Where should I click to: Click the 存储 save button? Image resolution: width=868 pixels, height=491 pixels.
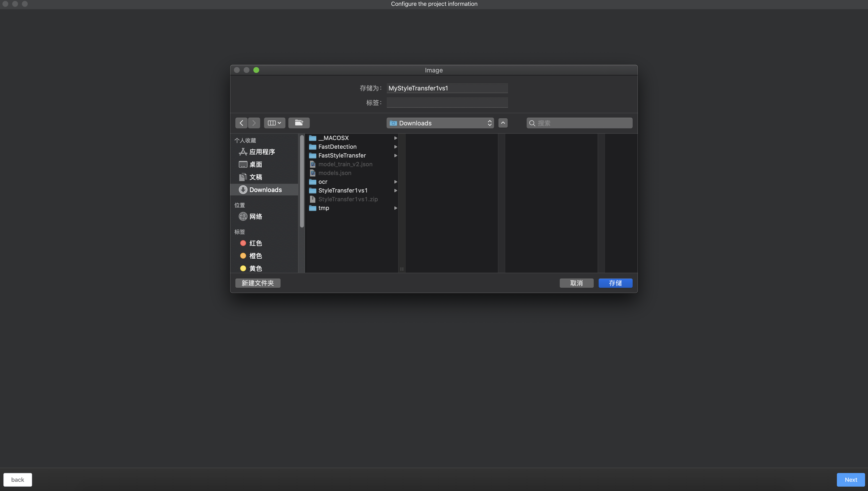(x=615, y=283)
